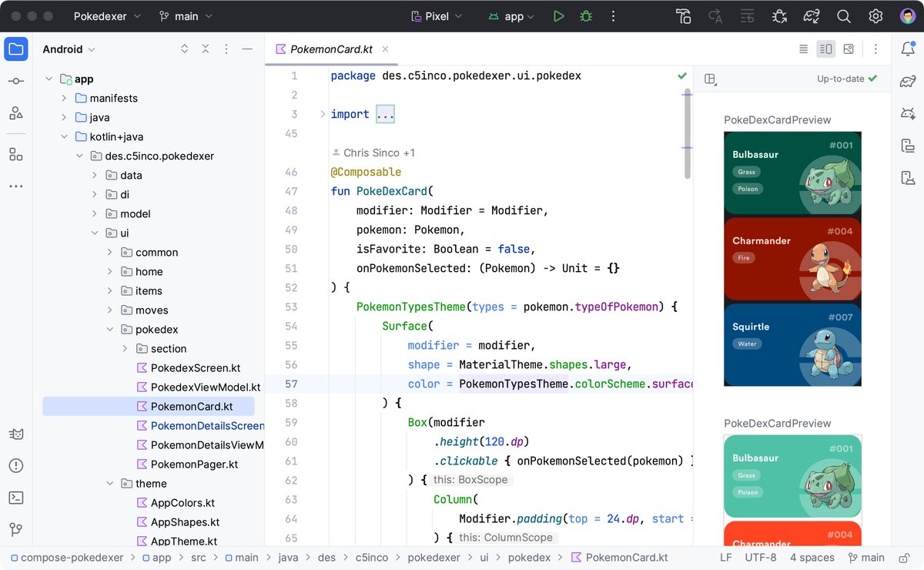Open the Project tool window icon
The image size is (924, 570).
coord(16,49)
